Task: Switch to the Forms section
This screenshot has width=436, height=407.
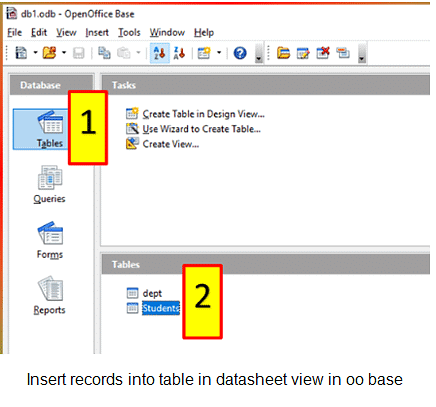Action: tap(50, 240)
